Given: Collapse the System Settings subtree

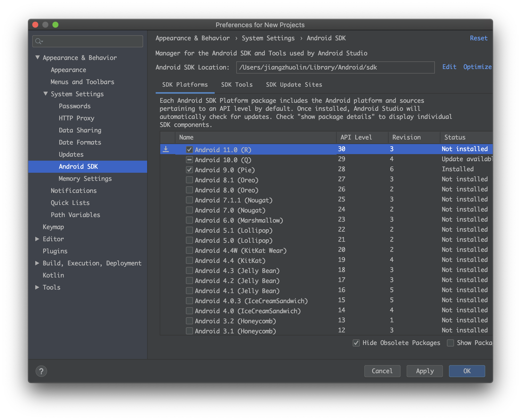Looking at the screenshot, I should (x=46, y=94).
